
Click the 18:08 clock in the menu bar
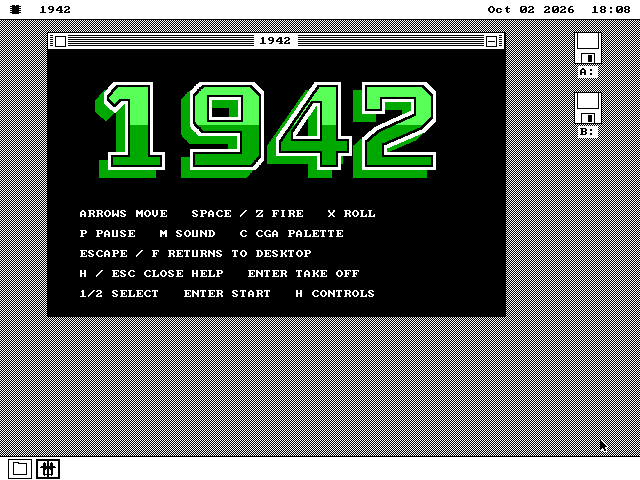click(x=611, y=9)
